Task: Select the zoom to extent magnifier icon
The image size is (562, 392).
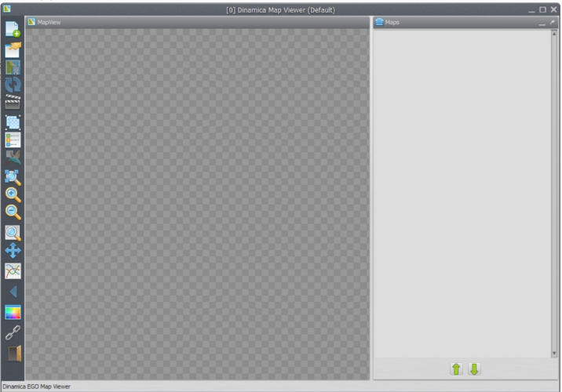Action: (13, 176)
